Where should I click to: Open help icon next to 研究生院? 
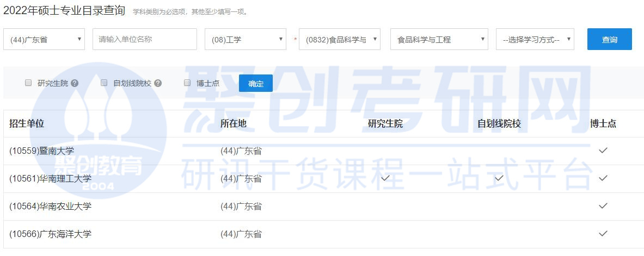coord(75,83)
